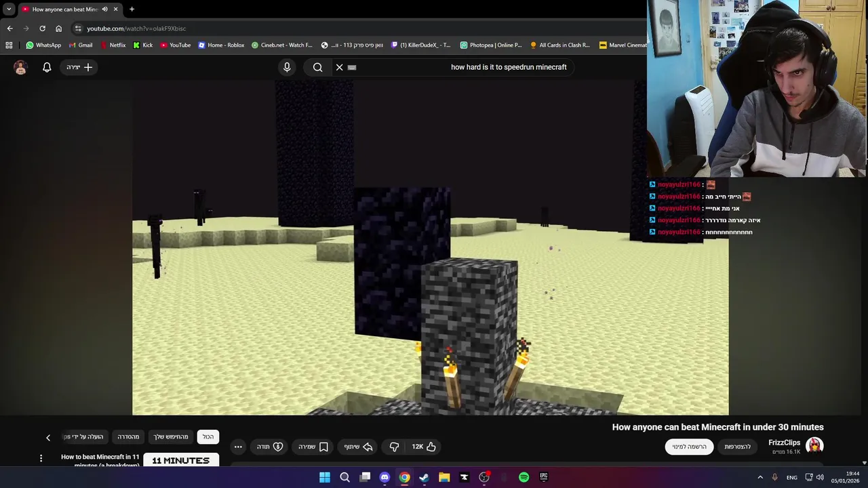
Task: Open Gmail bookmark
Action: [x=81, y=45]
